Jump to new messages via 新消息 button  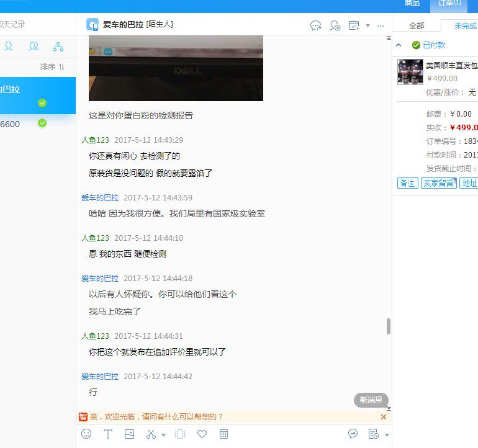tap(371, 400)
